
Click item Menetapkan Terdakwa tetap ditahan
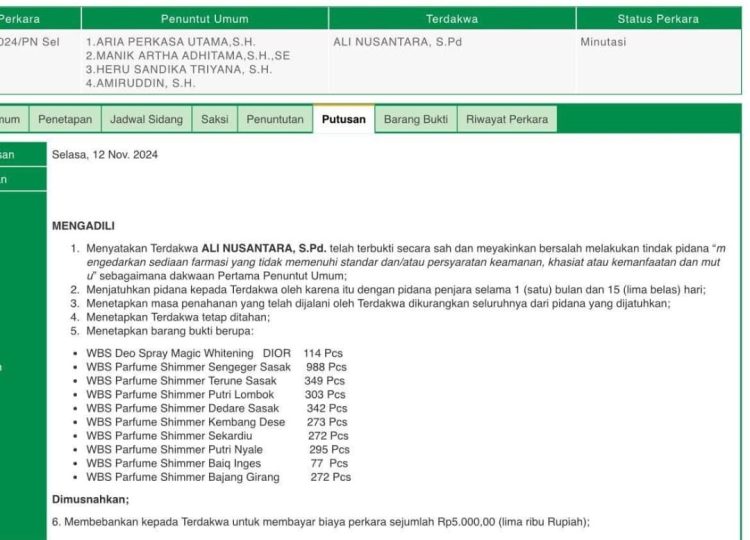coord(170,317)
